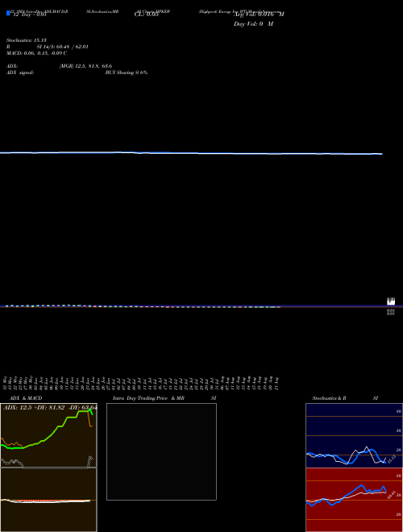
Task: Click the main light-blue price line
Action: click(191, 153)
